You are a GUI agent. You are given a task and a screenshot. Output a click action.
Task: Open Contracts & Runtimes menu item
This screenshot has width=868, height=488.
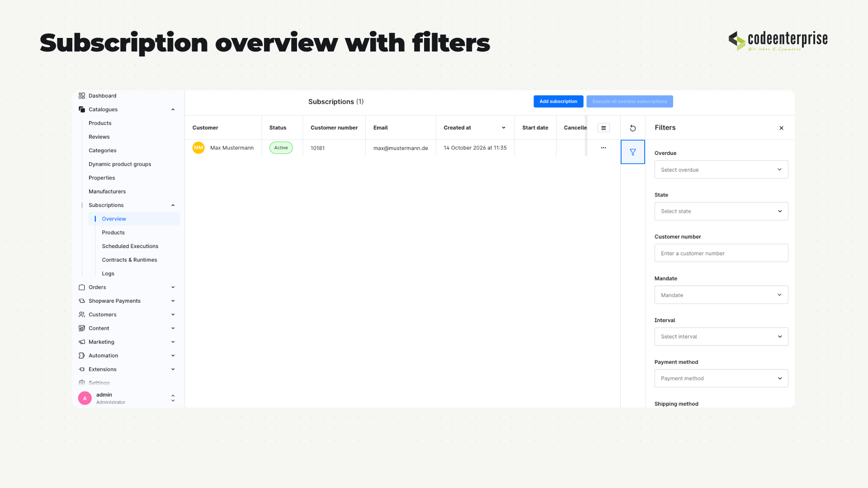coord(129,260)
